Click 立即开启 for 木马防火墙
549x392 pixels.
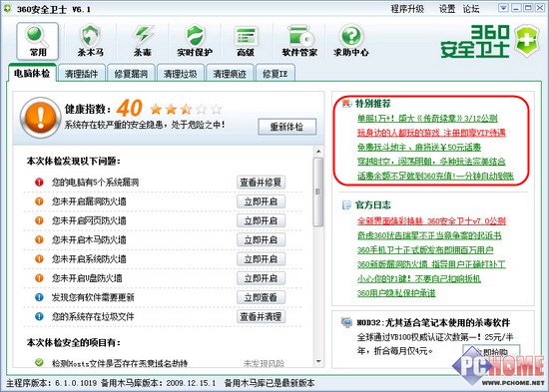tap(261, 239)
